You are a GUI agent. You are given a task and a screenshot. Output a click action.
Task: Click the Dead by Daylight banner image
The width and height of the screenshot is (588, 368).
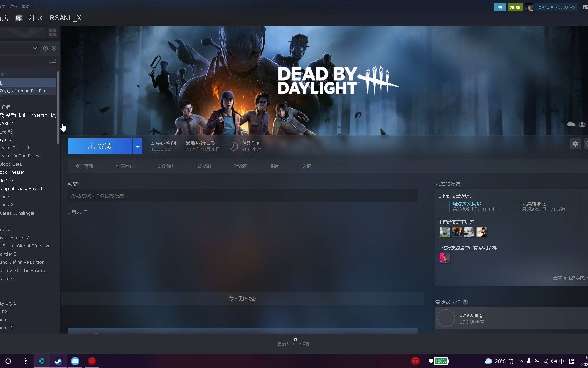tap(324, 80)
